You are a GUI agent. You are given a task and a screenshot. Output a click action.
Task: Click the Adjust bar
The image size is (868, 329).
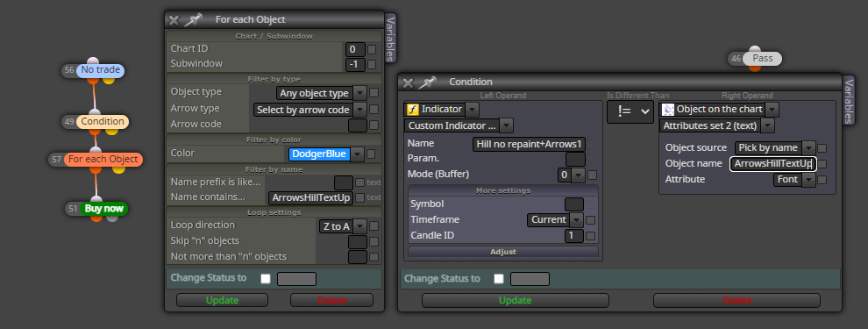point(503,252)
